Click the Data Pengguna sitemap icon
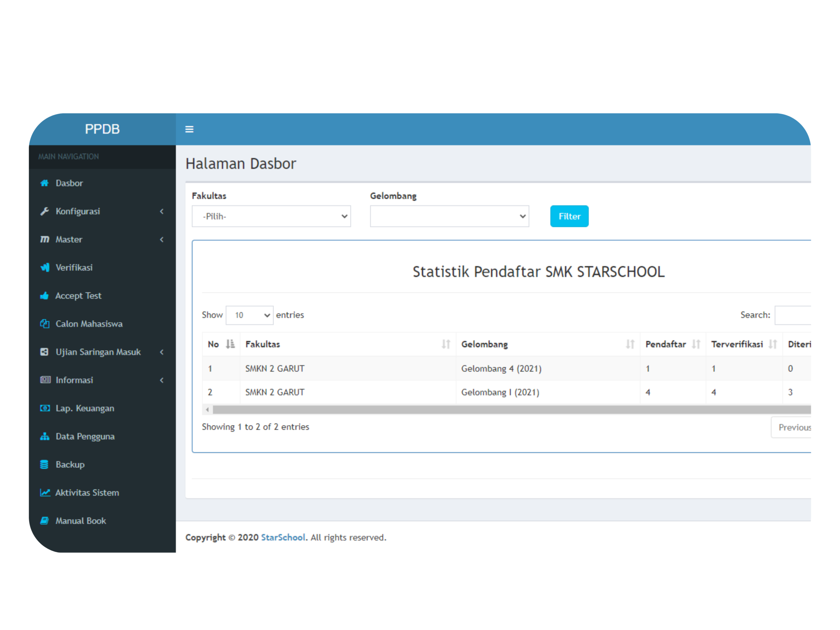This screenshot has width=840, height=630. [x=44, y=436]
